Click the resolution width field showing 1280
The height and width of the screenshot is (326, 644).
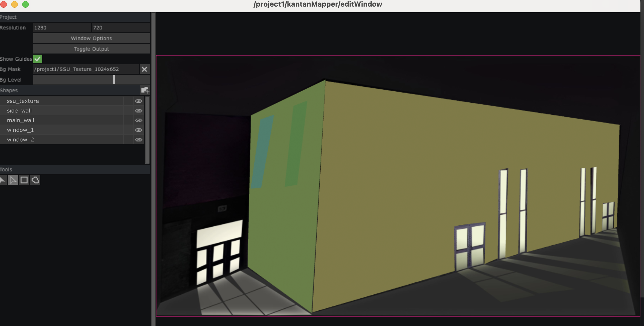62,27
